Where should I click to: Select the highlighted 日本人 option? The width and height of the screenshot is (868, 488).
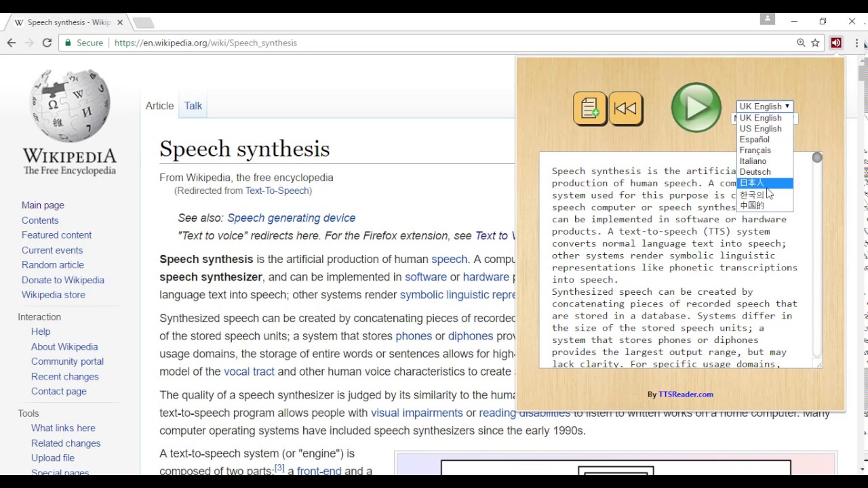[764, 183]
